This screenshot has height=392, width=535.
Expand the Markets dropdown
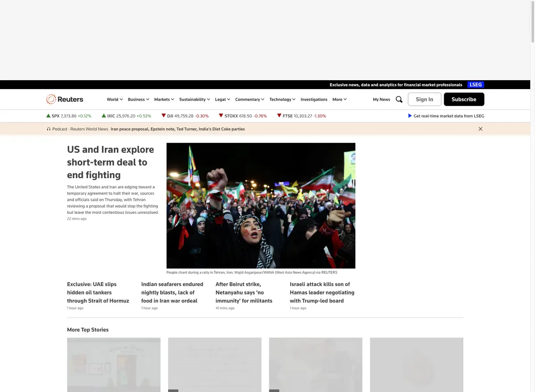(164, 99)
